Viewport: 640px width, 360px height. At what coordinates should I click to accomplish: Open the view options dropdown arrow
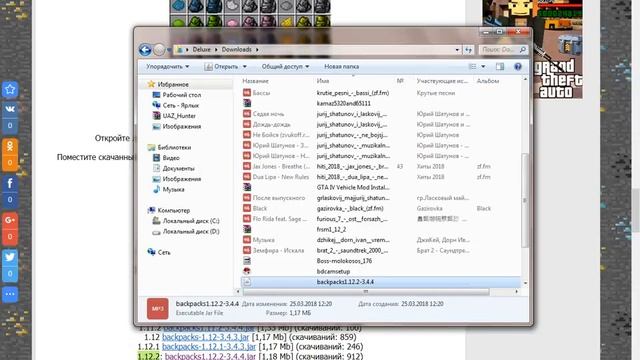(483, 67)
